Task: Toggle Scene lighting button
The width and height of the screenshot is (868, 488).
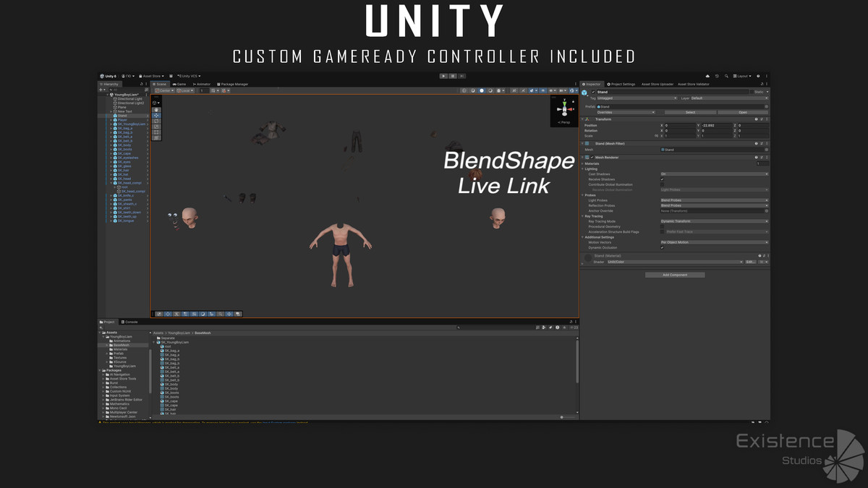Action: click(x=523, y=90)
